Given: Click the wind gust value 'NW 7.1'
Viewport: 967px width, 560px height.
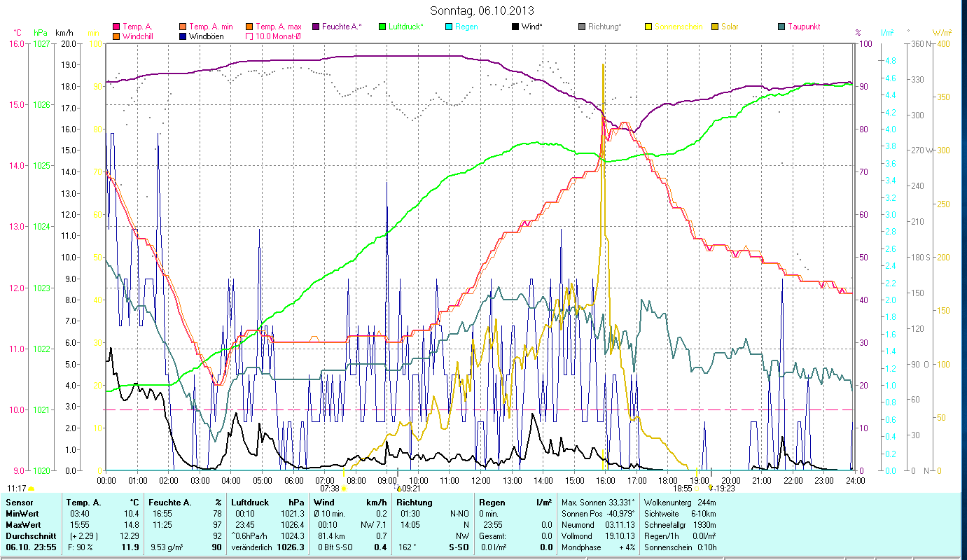Looking at the screenshot, I should pos(374,525).
